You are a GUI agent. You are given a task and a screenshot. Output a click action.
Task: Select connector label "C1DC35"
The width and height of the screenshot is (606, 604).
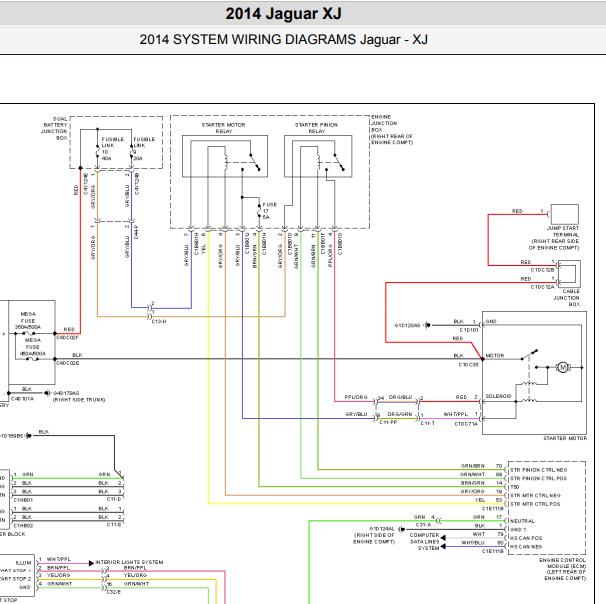468,364
